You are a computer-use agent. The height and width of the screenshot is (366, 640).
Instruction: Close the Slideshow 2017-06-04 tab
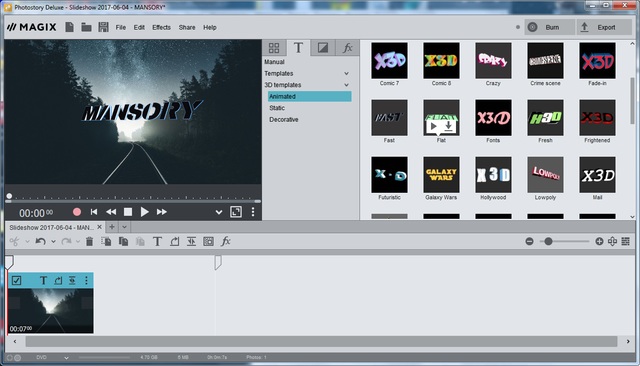click(99, 227)
